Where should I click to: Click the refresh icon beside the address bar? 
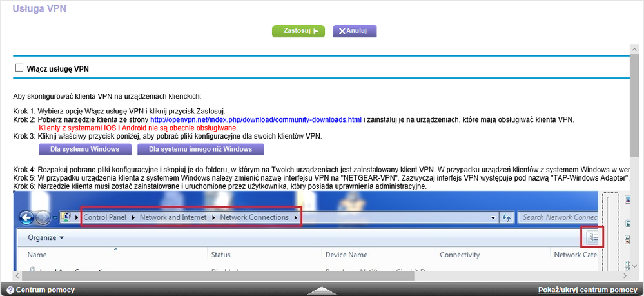point(507,217)
